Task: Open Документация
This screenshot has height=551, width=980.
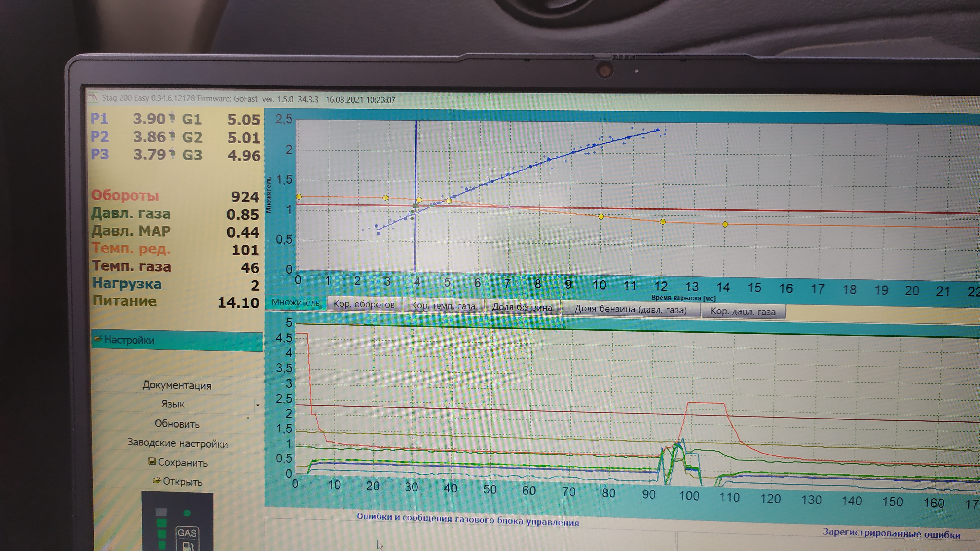Action: point(177,385)
